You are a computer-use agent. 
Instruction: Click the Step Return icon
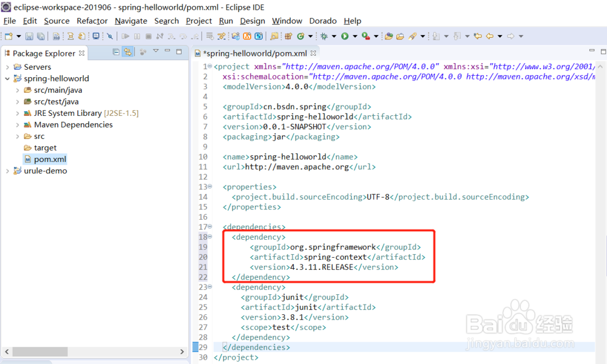pos(195,36)
